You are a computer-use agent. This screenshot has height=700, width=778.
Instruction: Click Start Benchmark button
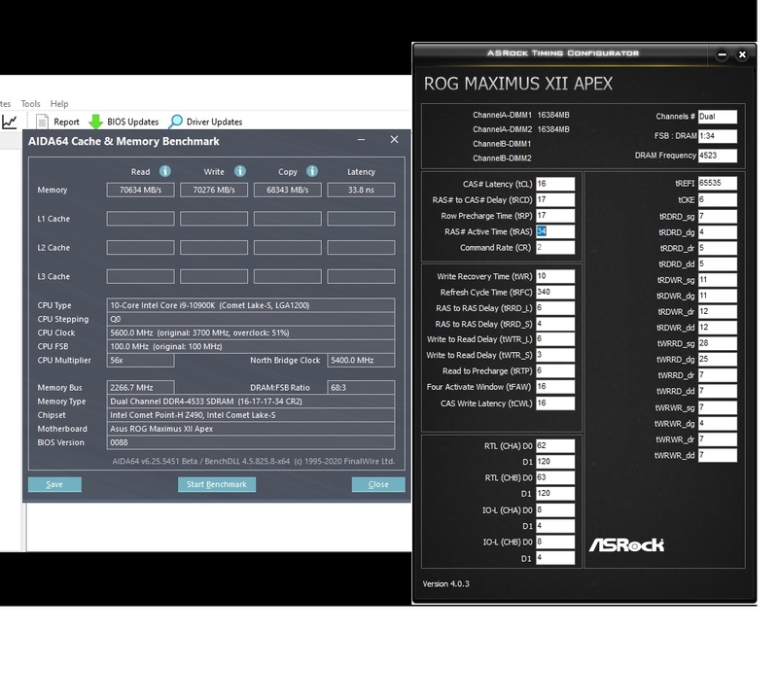(217, 485)
